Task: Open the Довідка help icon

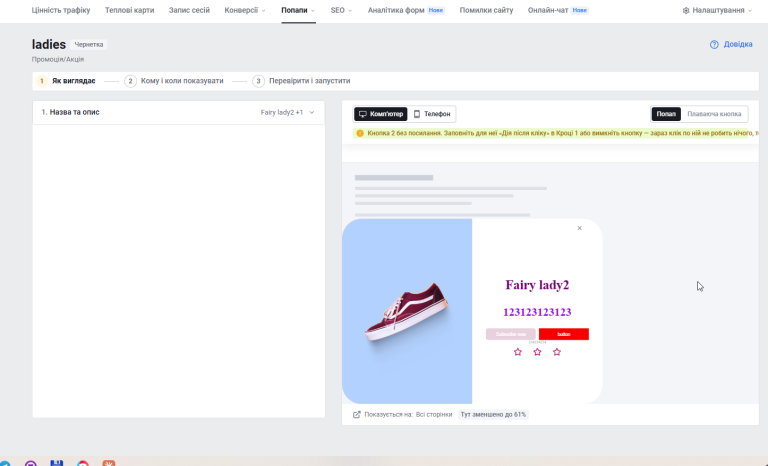Action: pyautogui.click(x=714, y=45)
